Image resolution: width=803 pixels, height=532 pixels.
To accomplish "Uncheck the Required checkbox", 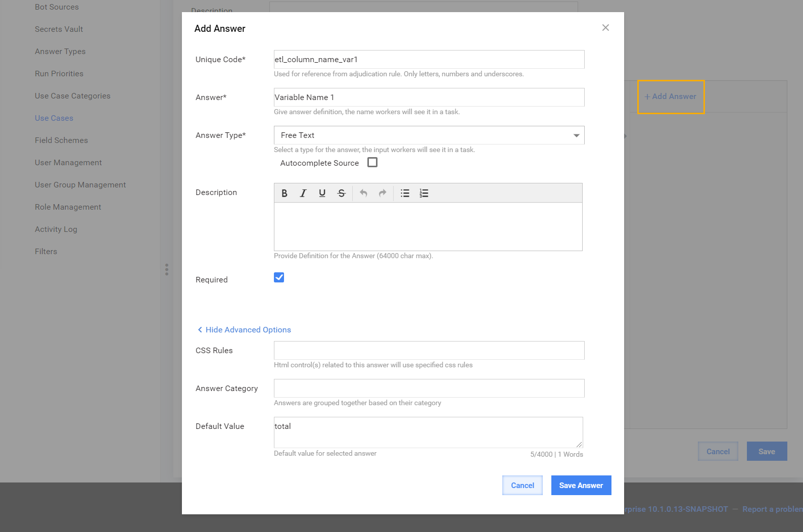I will 279,277.
